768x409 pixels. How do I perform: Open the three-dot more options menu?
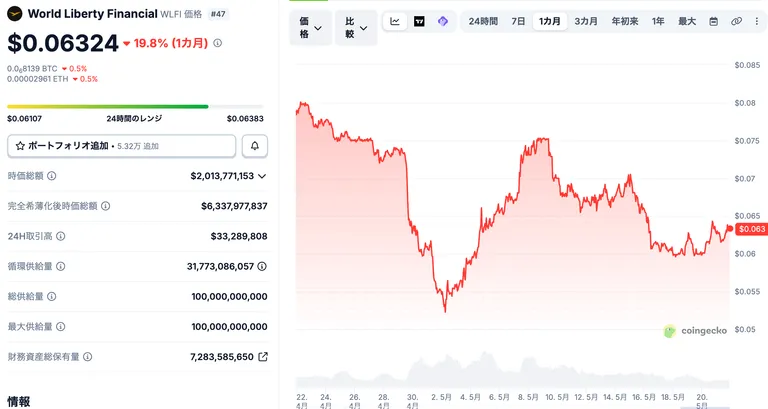[x=757, y=22]
